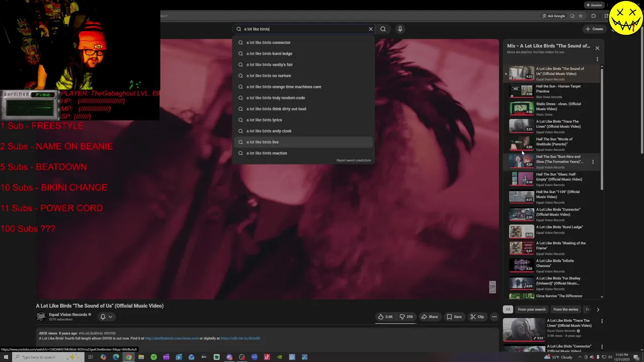
Task: Save the video to a playlist
Action: [454, 317]
